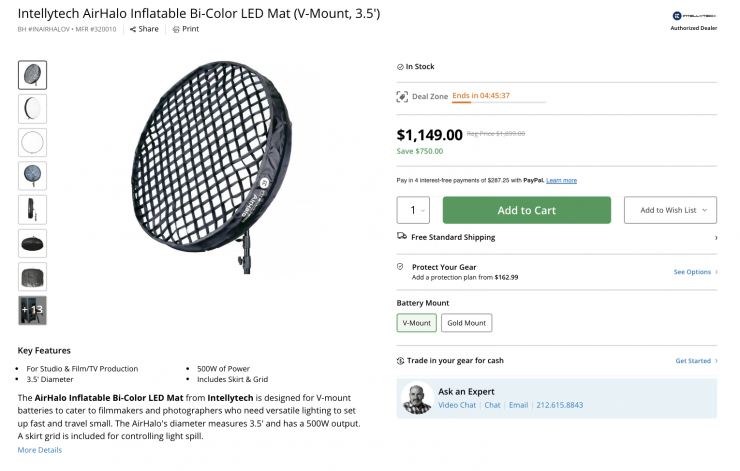Expand the Free Standard Shipping details arrow
Image resolution: width=740 pixels, height=471 pixels.
tap(715, 238)
